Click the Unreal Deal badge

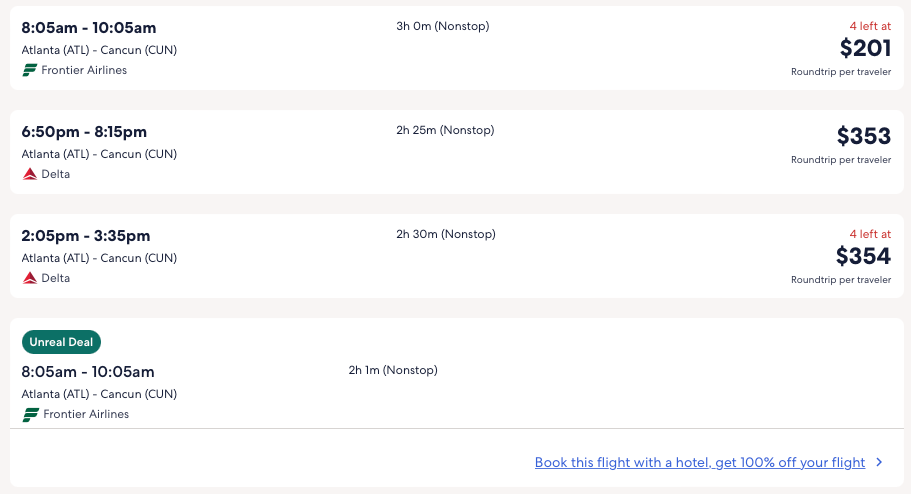pos(61,342)
